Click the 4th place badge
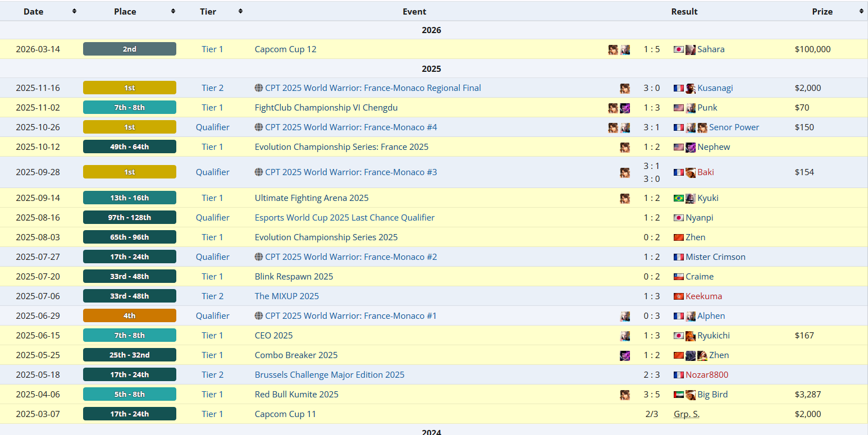This screenshot has width=868, height=435. 130,316
